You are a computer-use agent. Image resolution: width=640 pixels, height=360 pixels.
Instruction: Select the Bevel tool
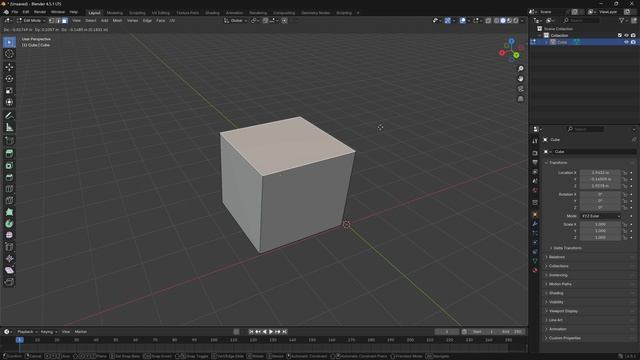(x=9, y=177)
